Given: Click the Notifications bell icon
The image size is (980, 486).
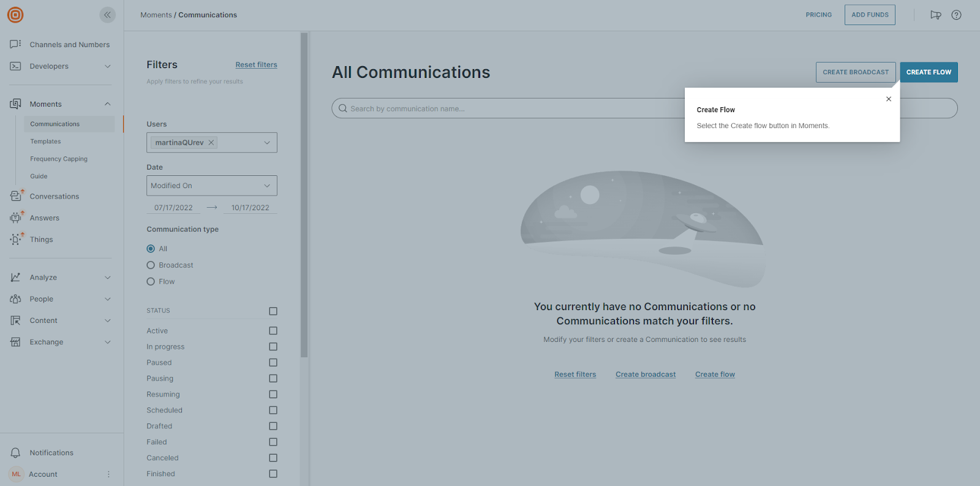Looking at the screenshot, I should point(15,453).
